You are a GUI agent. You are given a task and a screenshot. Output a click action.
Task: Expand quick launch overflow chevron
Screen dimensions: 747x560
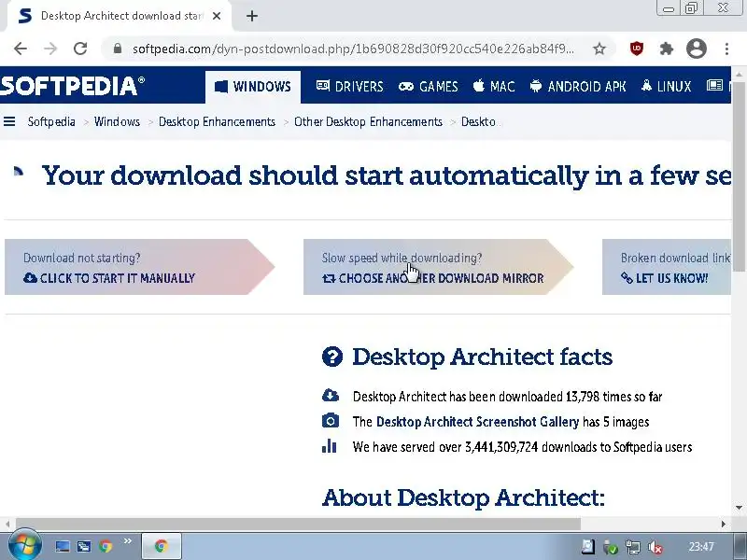point(127,541)
